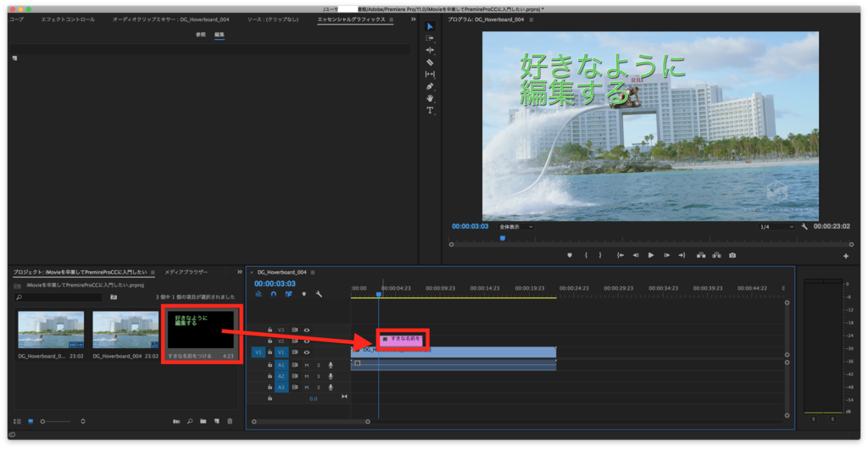
Task: Toggle timeline Snap magnet
Action: [274, 294]
